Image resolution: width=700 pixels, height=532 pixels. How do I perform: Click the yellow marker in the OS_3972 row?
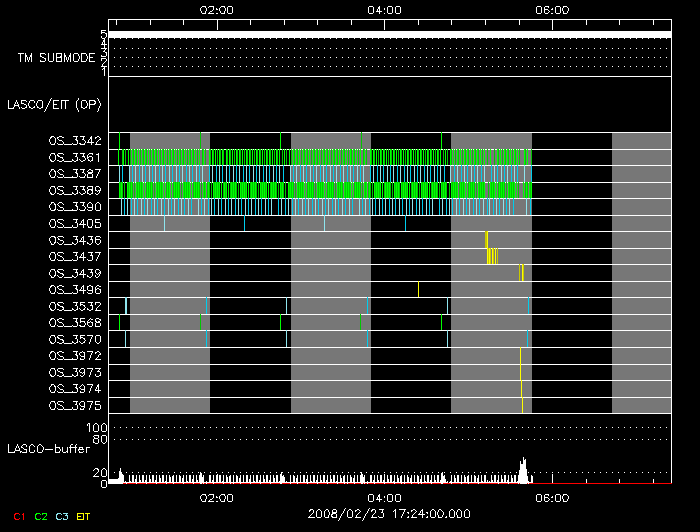tap(521, 356)
